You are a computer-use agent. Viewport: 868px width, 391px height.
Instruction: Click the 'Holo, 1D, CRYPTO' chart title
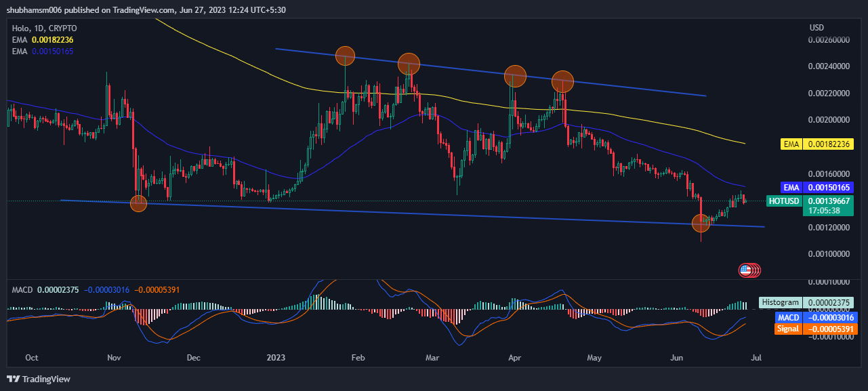(45, 28)
